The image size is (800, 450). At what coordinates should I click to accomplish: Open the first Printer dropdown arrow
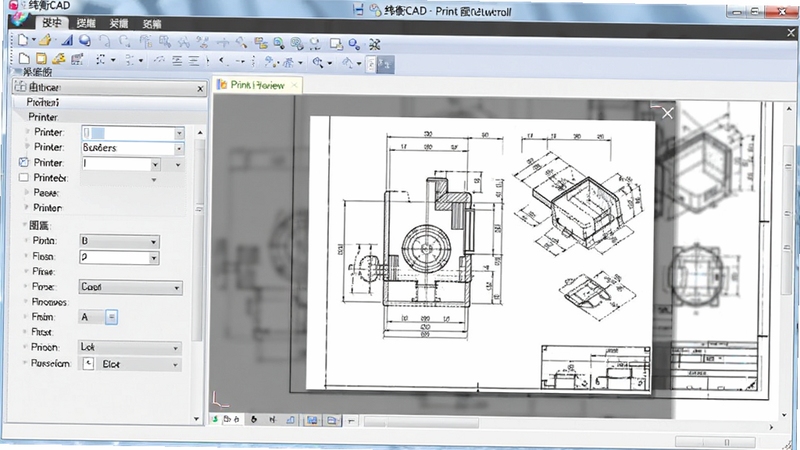(x=179, y=134)
